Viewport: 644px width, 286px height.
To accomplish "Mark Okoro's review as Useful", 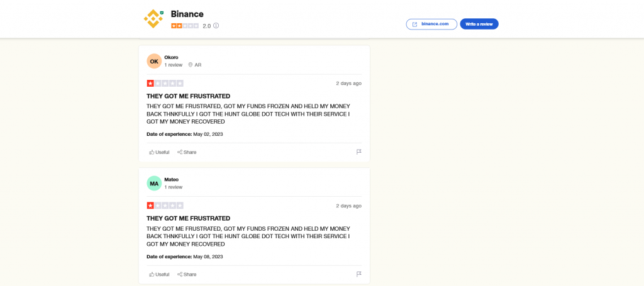I will point(159,152).
